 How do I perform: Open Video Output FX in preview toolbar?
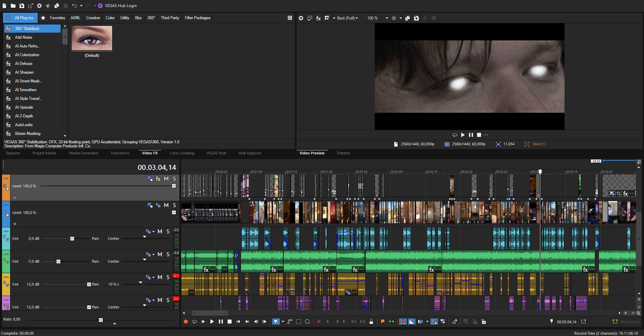(318, 18)
